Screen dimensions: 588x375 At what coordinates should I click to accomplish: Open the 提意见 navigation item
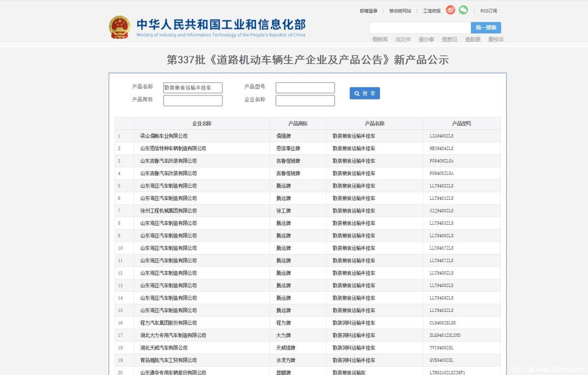tap(449, 40)
